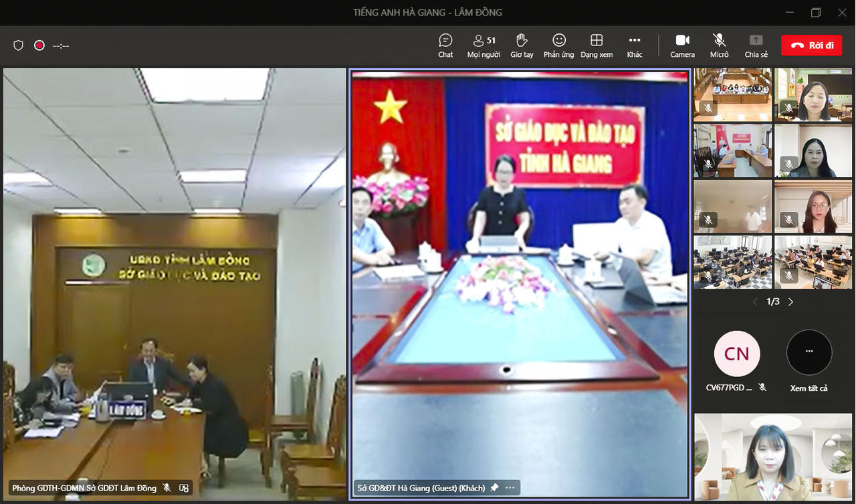Screen dimensions: 856x504
Task: Click the shield security icon
Action: [19, 45]
